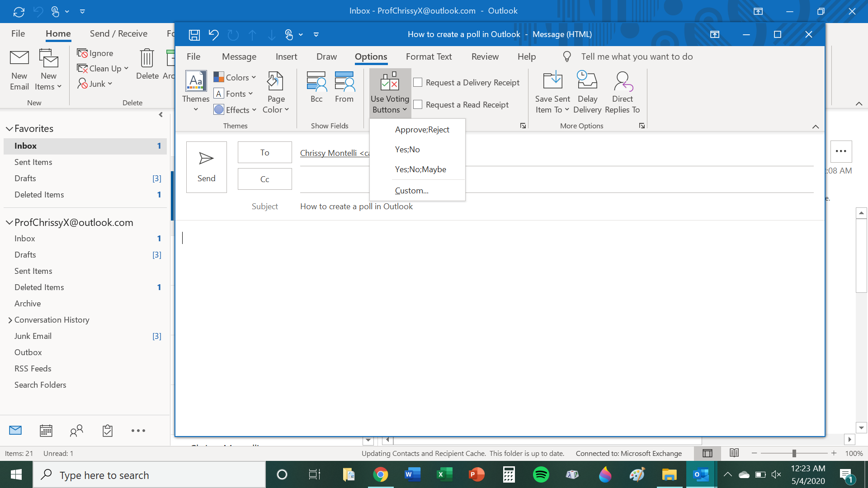Click the Direct Replies To icon

point(623,80)
